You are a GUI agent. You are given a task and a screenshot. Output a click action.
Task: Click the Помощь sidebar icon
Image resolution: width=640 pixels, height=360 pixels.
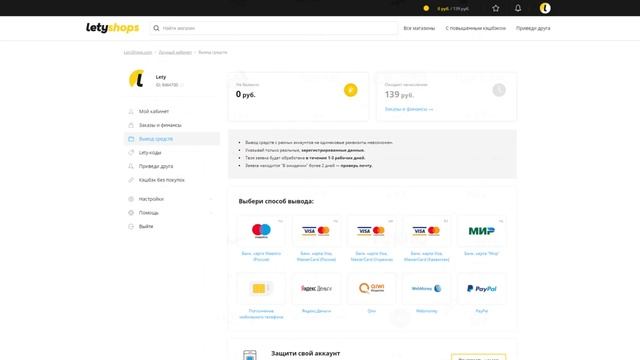131,213
